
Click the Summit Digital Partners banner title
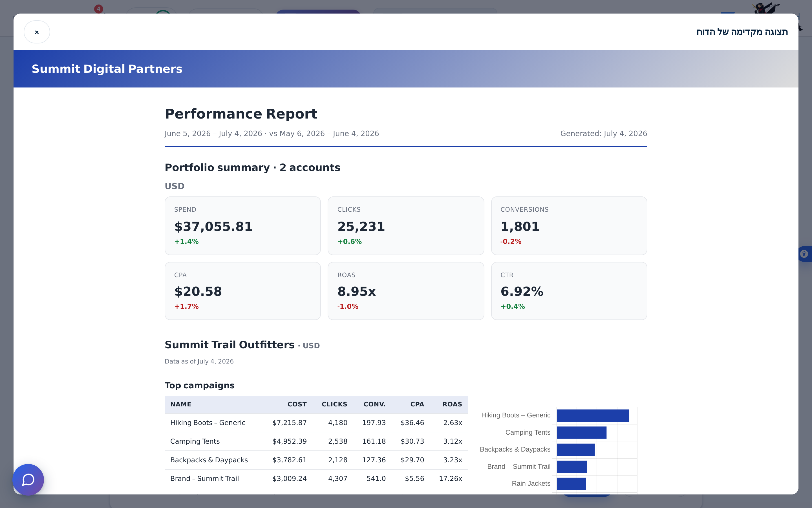(x=107, y=69)
